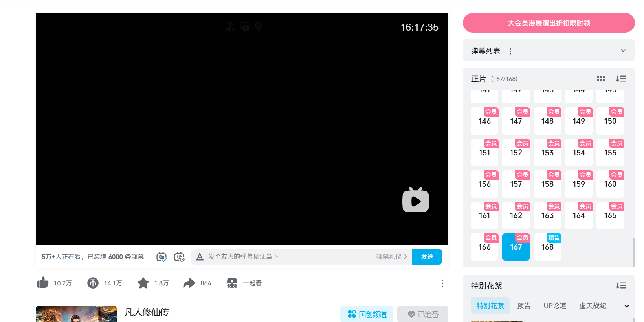Screen dimensions: 644x322
Task: Click the 14.1万 coin count
Action: coord(113,283)
